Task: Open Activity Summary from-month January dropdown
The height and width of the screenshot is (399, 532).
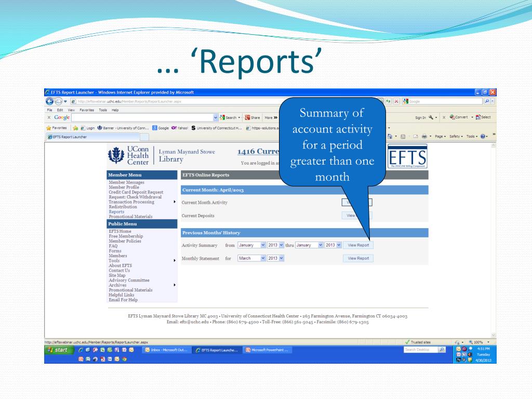Action: click(x=251, y=245)
